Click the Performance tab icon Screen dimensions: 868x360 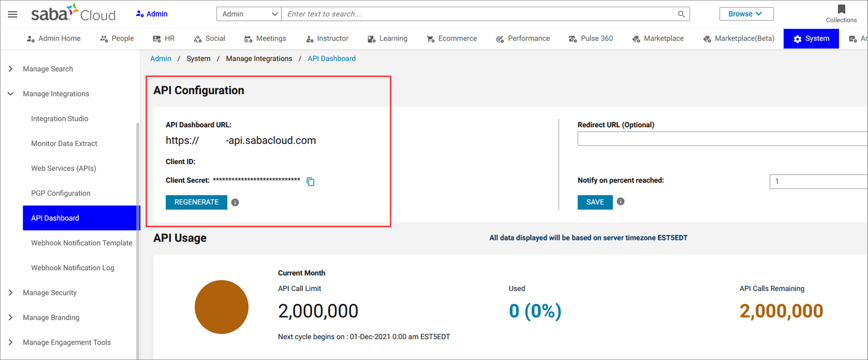coord(500,39)
